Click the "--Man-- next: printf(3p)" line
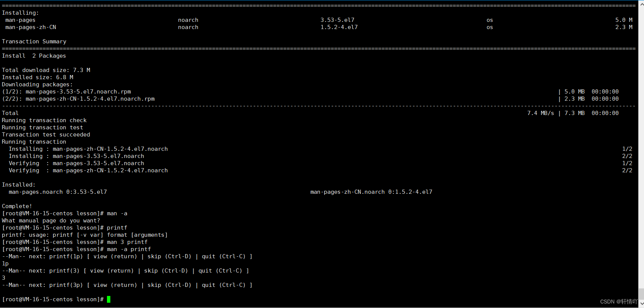 (127, 285)
